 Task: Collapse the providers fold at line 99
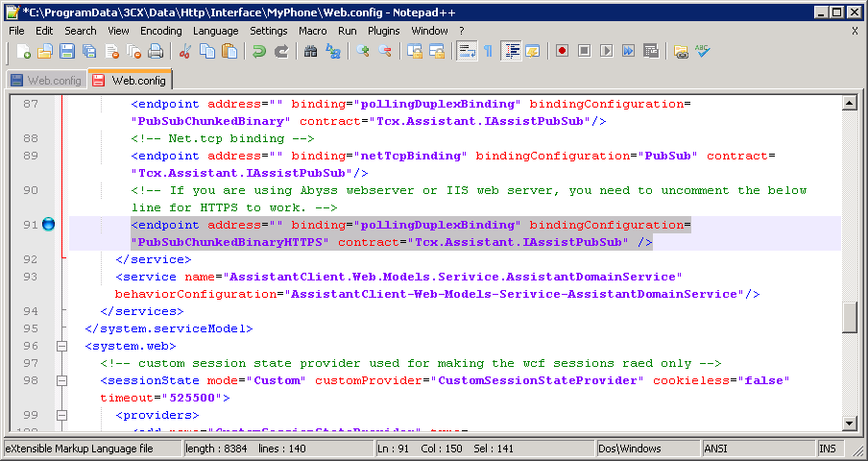click(x=62, y=415)
